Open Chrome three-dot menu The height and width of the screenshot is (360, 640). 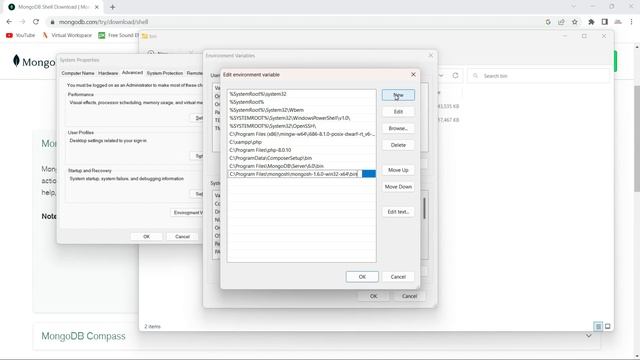coord(631,22)
